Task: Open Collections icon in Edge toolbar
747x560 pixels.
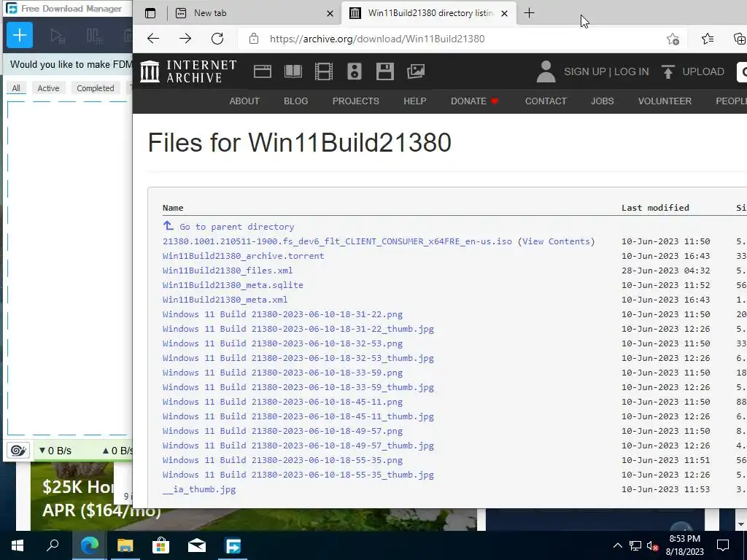Action: [x=740, y=39]
